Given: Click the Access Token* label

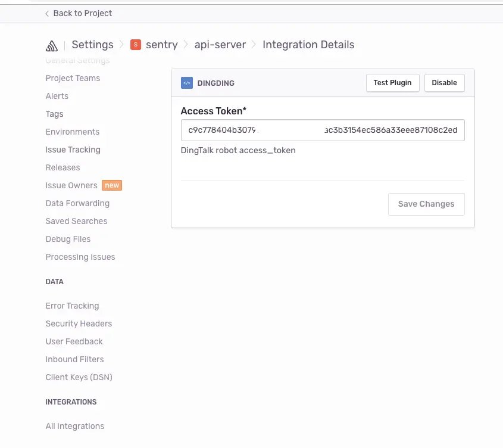Looking at the screenshot, I should (x=213, y=111).
